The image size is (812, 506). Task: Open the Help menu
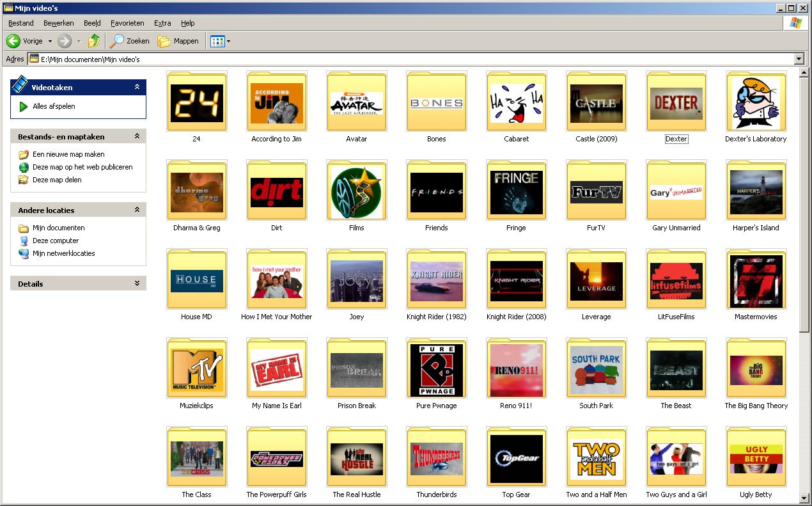(187, 23)
